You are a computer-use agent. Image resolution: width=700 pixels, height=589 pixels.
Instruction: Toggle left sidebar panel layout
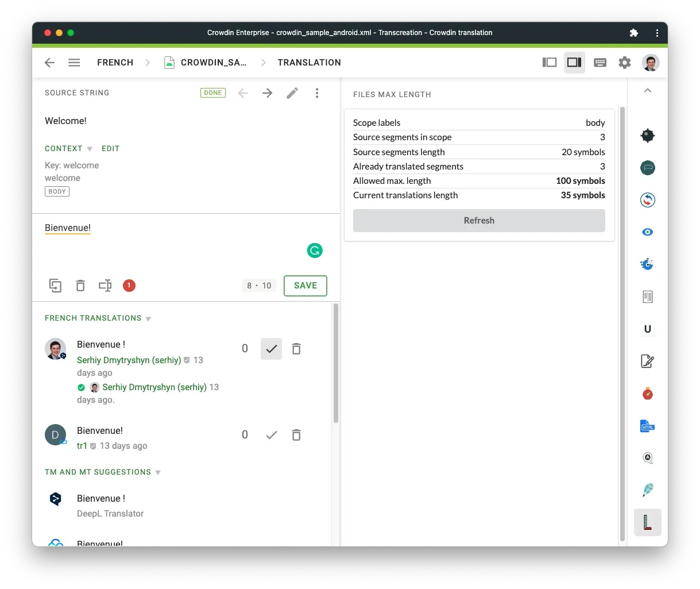(550, 63)
